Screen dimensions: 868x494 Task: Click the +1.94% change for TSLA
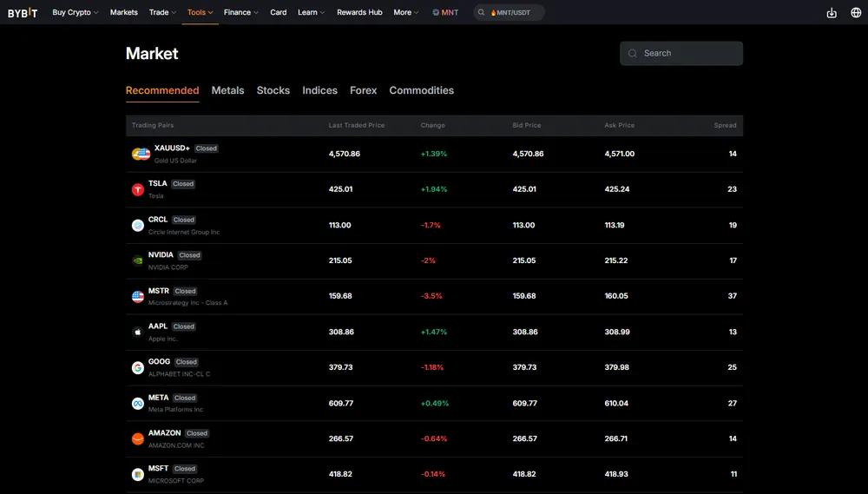click(x=433, y=189)
